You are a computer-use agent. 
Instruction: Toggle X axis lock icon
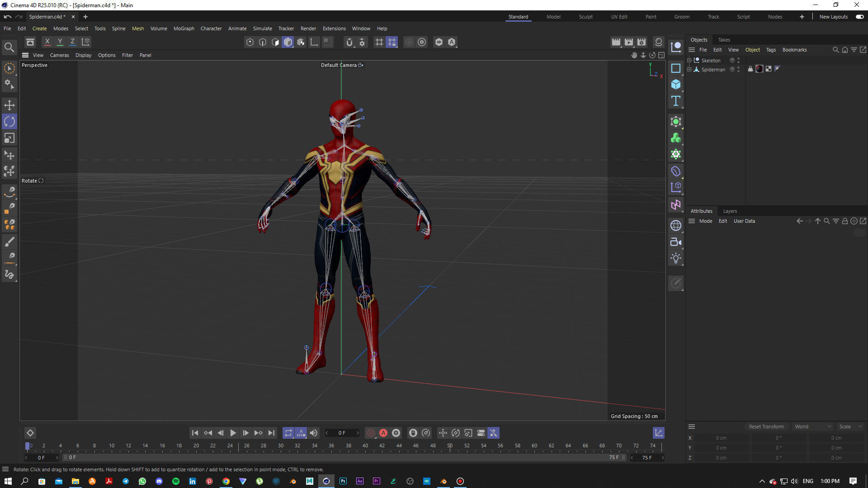click(47, 42)
